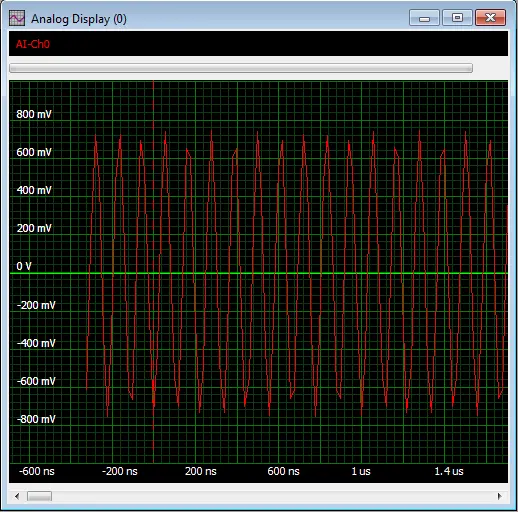Click the 200 mV axis label

point(34,228)
